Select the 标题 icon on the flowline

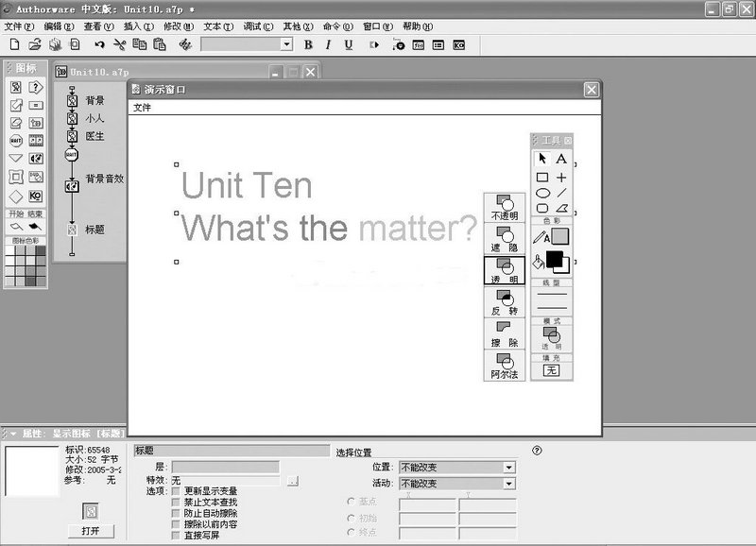click(x=74, y=228)
